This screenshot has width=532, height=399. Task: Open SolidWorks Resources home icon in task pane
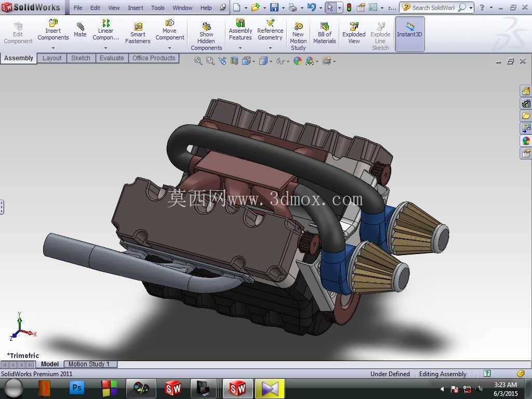(526, 91)
